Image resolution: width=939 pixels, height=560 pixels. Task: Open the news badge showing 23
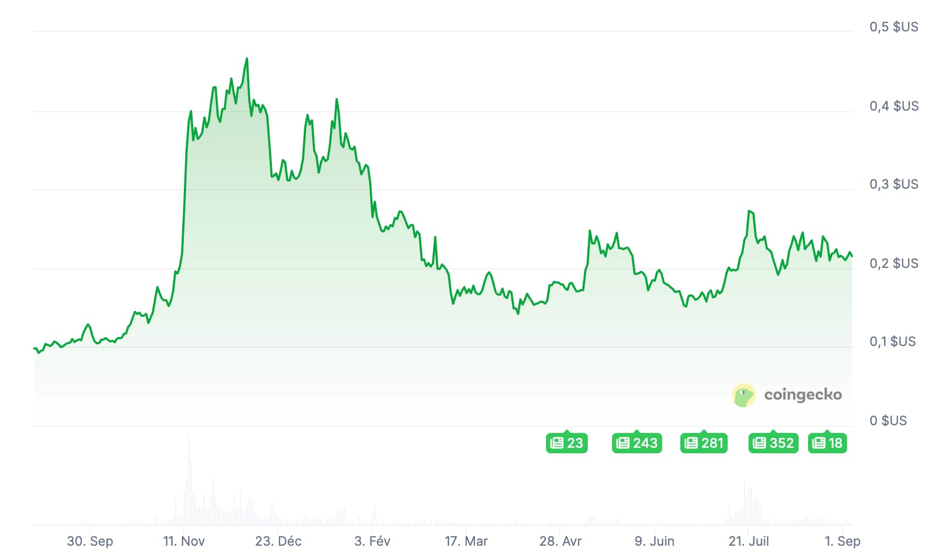click(x=567, y=443)
